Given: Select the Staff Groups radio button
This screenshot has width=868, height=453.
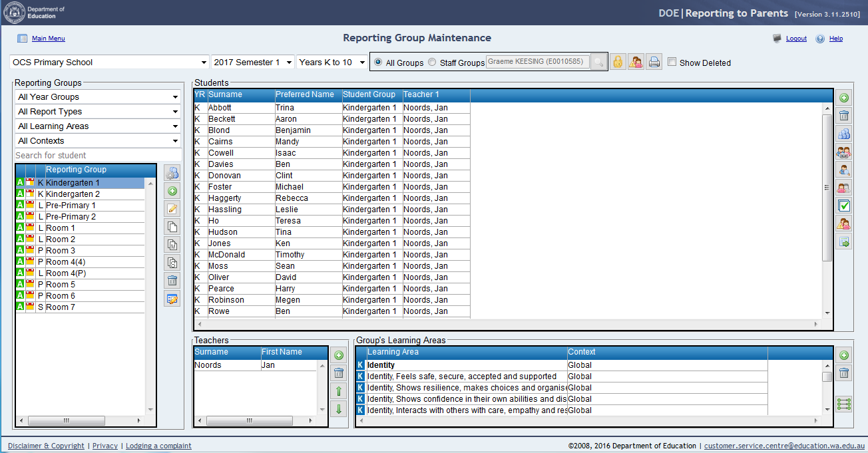Looking at the screenshot, I should [x=432, y=63].
